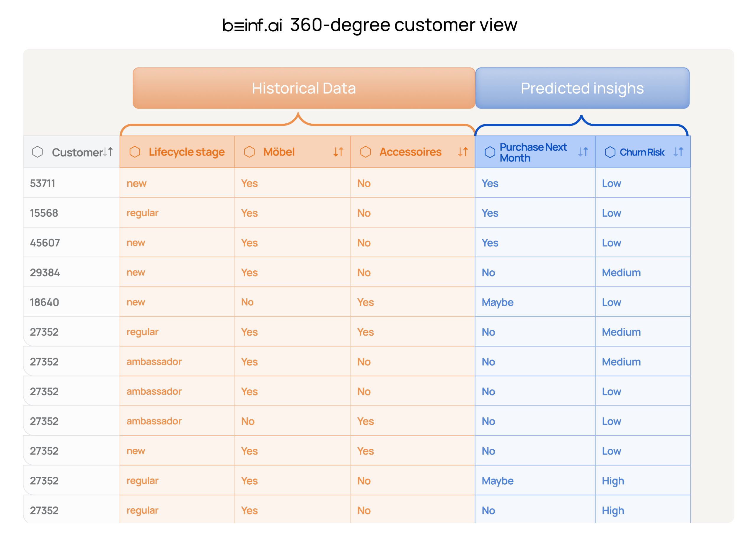The image size is (756, 549).
Task: Open customer 15568 row
Action: tap(44, 213)
